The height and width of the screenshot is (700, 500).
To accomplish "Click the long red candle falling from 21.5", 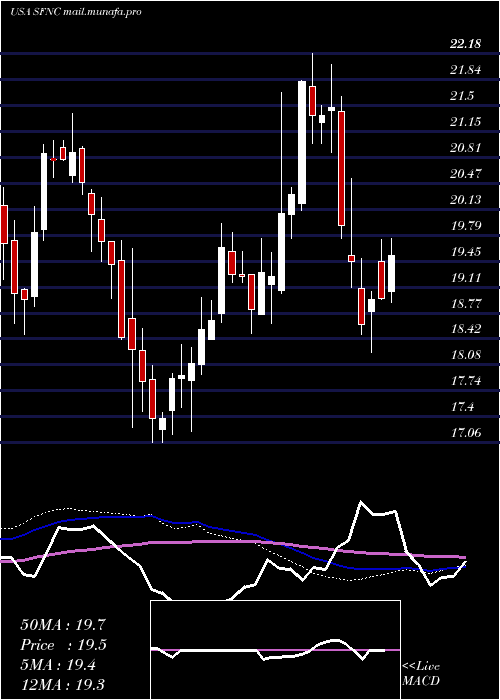I will click(342, 168).
